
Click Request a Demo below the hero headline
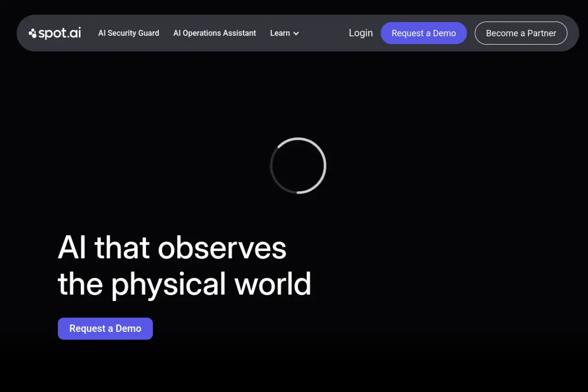105,329
